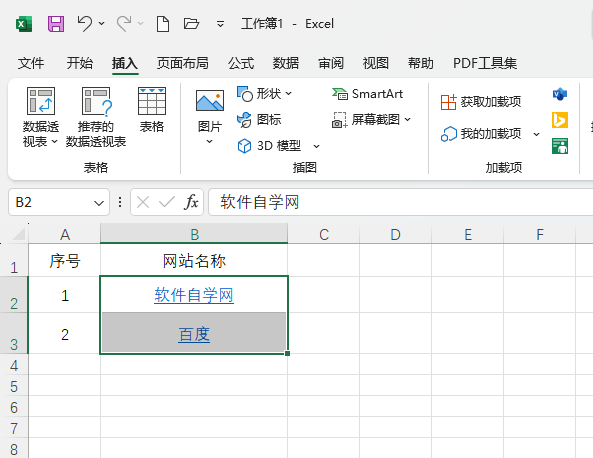Click Get Add-ins (获取加载项)
This screenshot has height=458, width=593.
(481, 102)
